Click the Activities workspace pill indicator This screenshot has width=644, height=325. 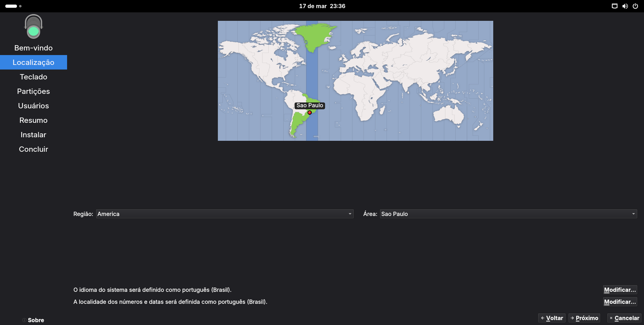[11, 6]
